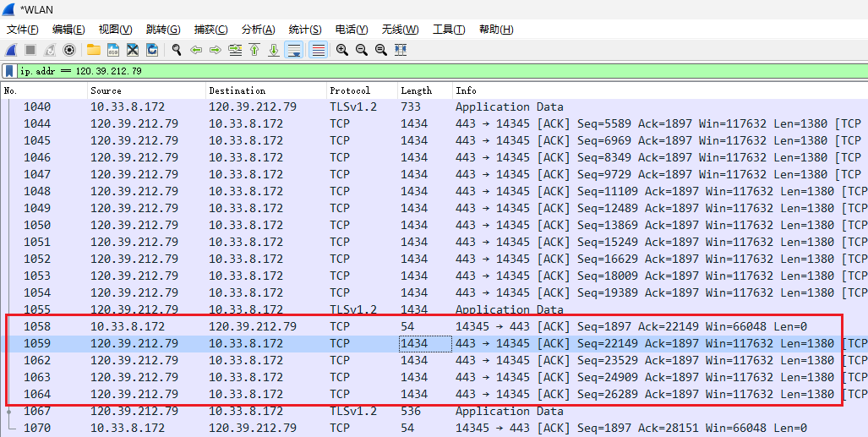Open the 跳转(G) menu

(x=163, y=30)
